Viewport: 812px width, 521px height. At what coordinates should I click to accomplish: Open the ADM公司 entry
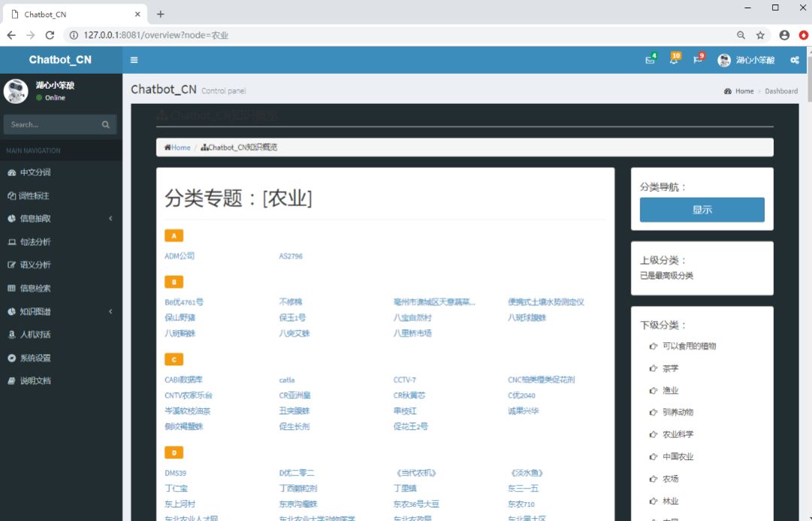(180, 256)
